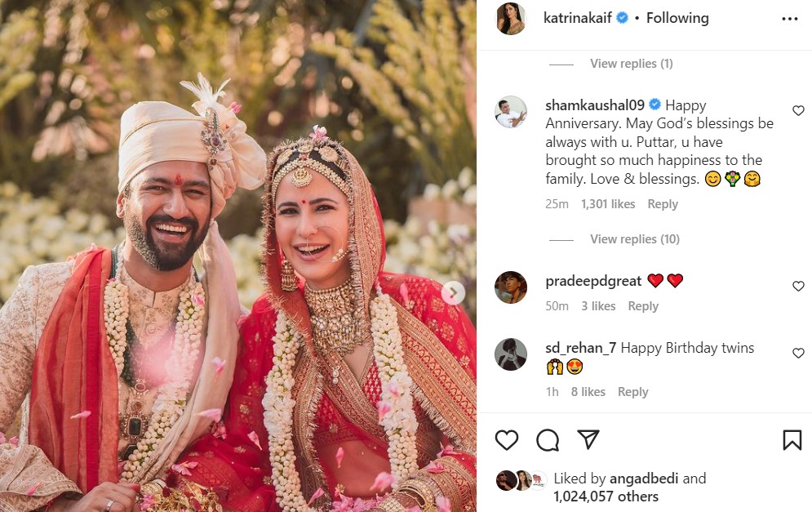Like the post with the heart icon
This screenshot has height=512, width=812.
coord(507,440)
